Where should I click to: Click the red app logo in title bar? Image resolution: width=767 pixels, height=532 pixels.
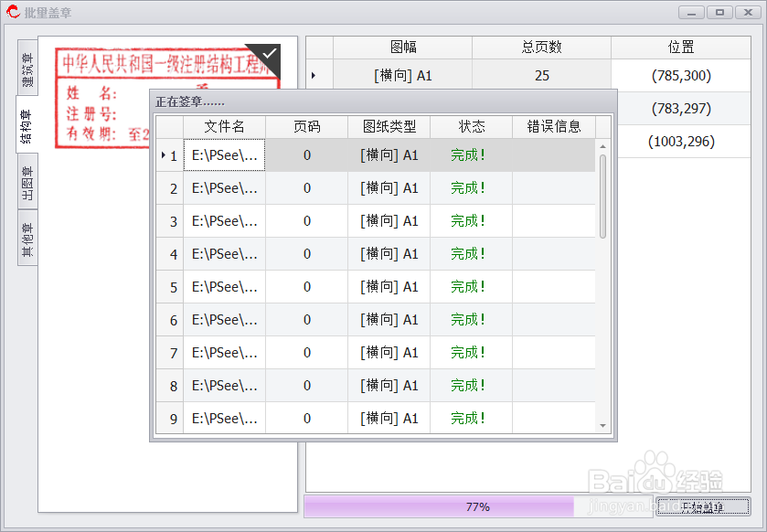[x=13, y=12]
